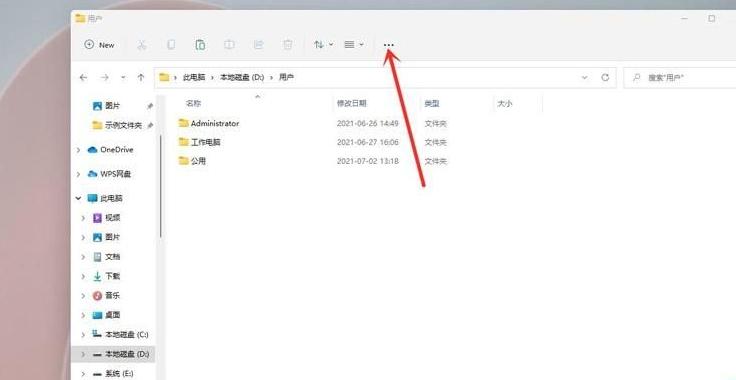
Task: Click 本地磁盘 (D:) in the address breadcrumb
Action: coord(242,77)
